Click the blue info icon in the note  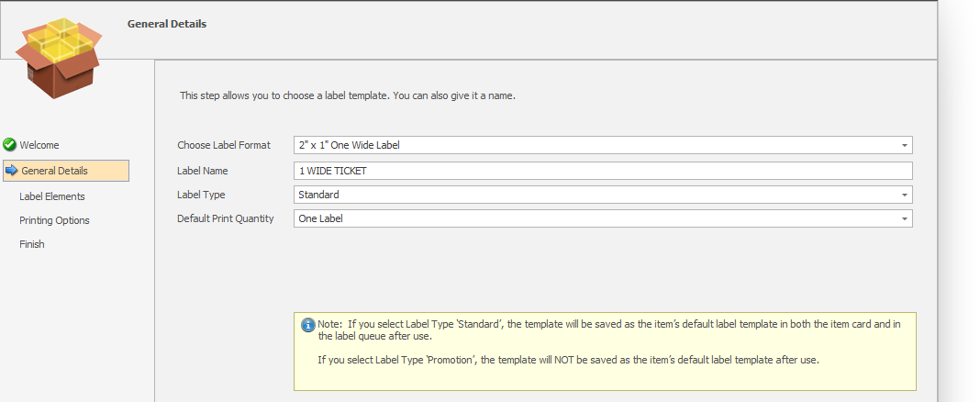click(307, 325)
